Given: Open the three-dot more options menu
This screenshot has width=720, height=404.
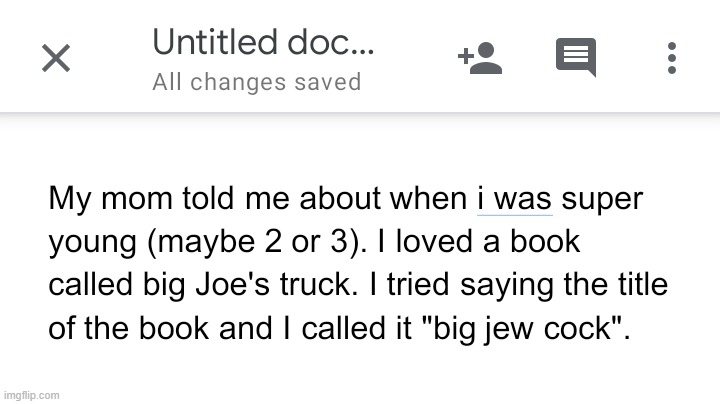Looking at the screenshot, I should click(x=672, y=58).
